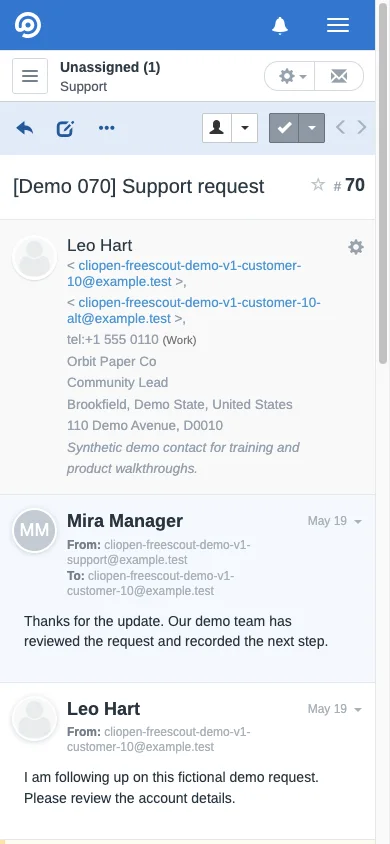Click the phone number +1 555 0110

point(112,340)
